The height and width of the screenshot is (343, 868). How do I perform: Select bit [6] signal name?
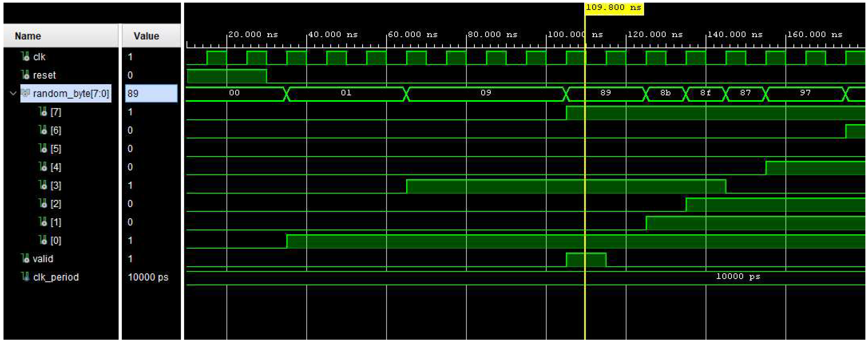pos(56,130)
